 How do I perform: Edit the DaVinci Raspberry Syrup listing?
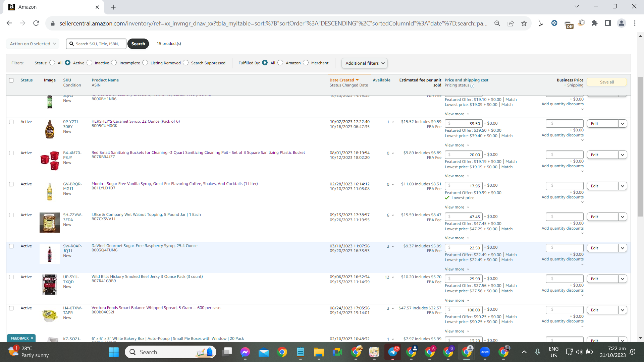603,248
